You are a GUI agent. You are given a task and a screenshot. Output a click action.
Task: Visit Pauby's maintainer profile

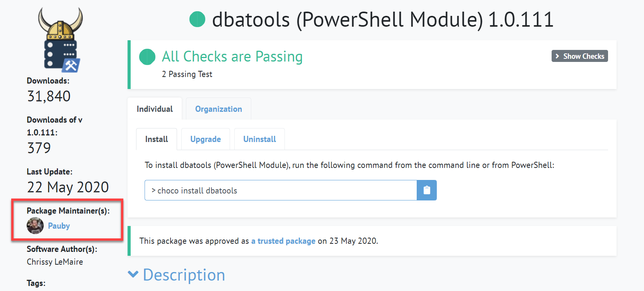(x=59, y=226)
